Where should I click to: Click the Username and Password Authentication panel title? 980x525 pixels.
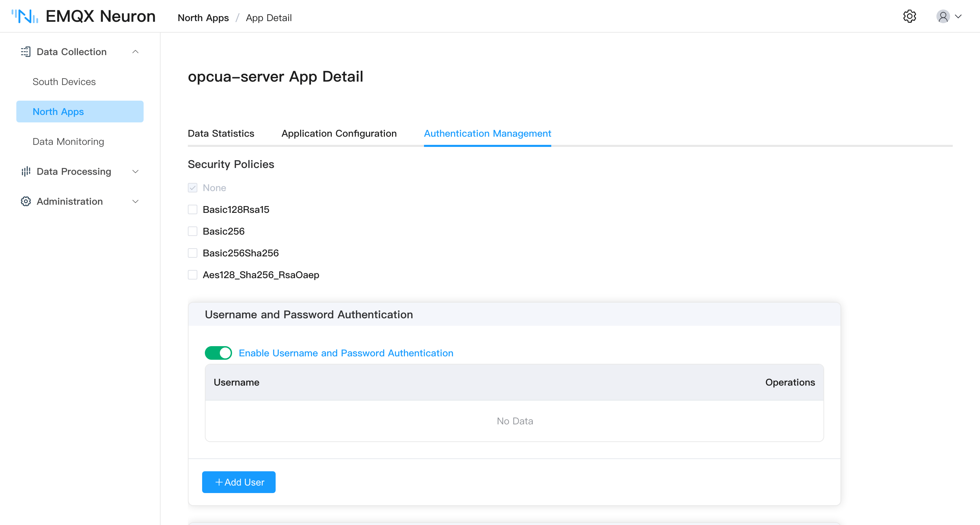(x=309, y=315)
